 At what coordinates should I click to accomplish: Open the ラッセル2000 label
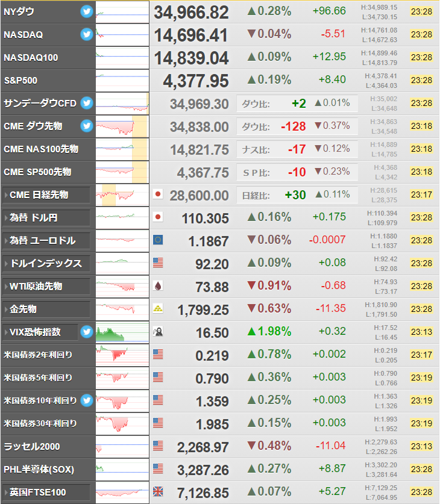[32, 446]
